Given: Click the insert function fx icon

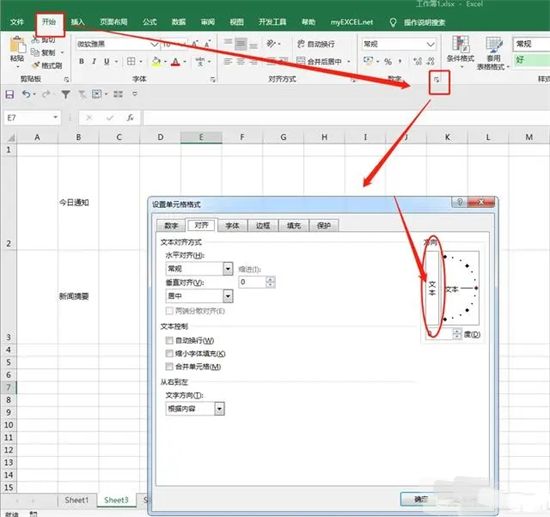Looking at the screenshot, I should [130, 118].
